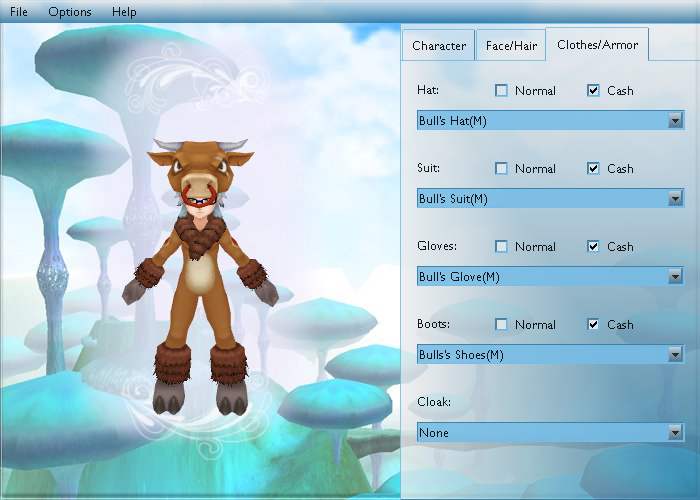
Task: Enable the Normal checkbox for Hat
Action: tap(501, 91)
